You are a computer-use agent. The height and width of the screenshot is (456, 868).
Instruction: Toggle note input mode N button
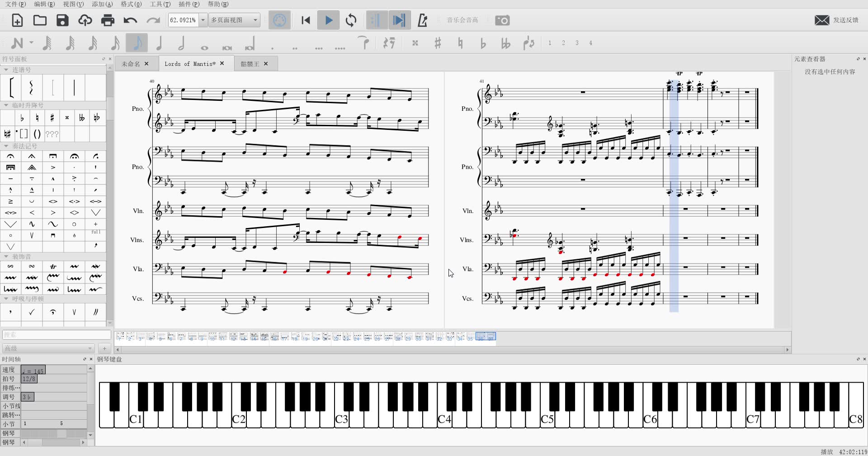(x=17, y=43)
